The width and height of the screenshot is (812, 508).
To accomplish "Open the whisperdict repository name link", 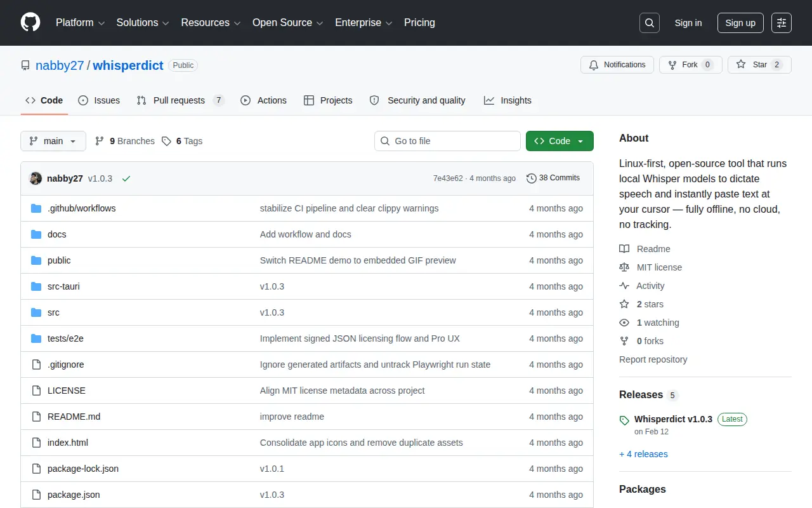I will pyautogui.click(x=128, y=65).
